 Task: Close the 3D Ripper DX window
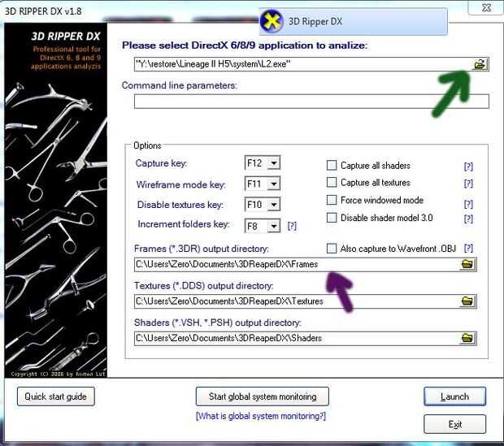tap(486, 7)
